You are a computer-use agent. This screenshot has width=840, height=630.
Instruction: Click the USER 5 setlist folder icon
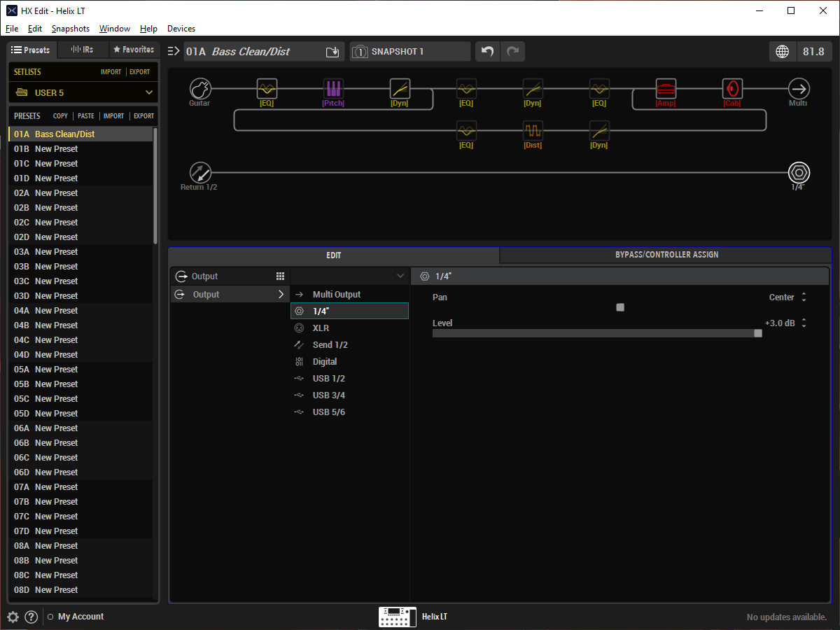[22, 92]
